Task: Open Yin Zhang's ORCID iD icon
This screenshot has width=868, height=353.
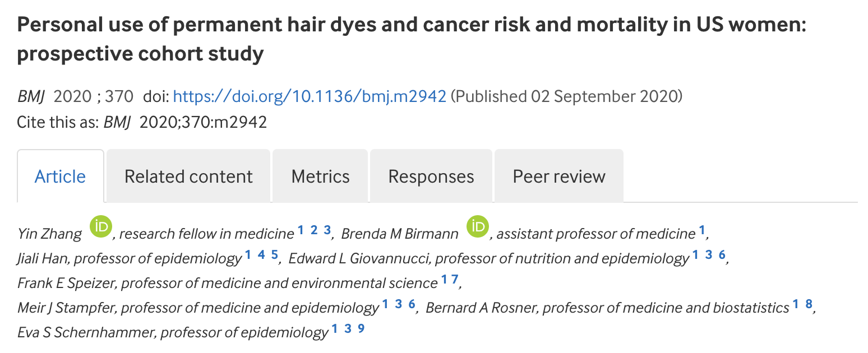Action: 101,227
